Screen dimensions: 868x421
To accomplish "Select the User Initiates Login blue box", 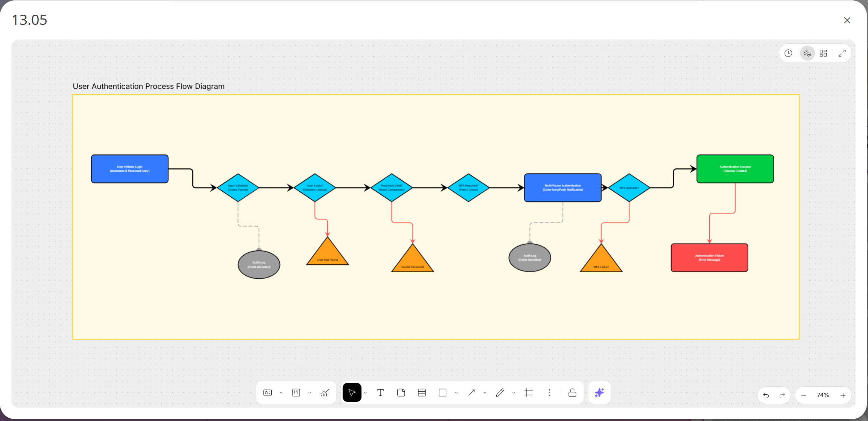I will pos(130,169).
